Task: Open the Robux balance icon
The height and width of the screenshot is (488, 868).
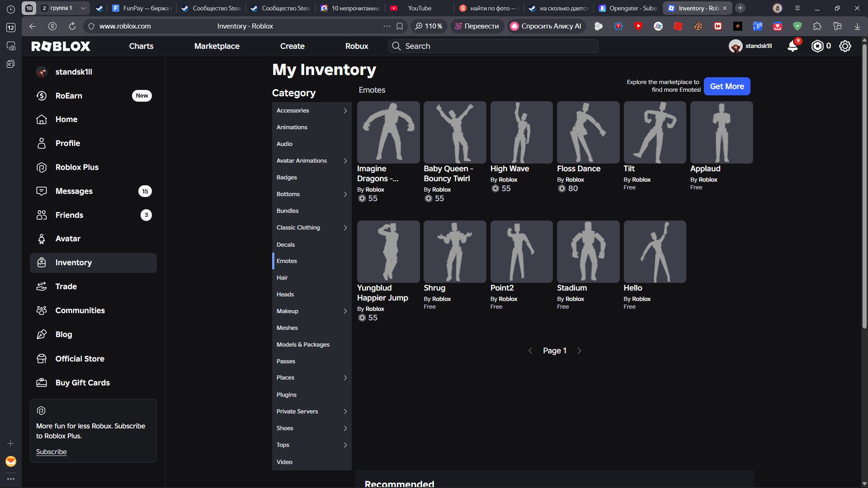Action: tap(817, 46)
